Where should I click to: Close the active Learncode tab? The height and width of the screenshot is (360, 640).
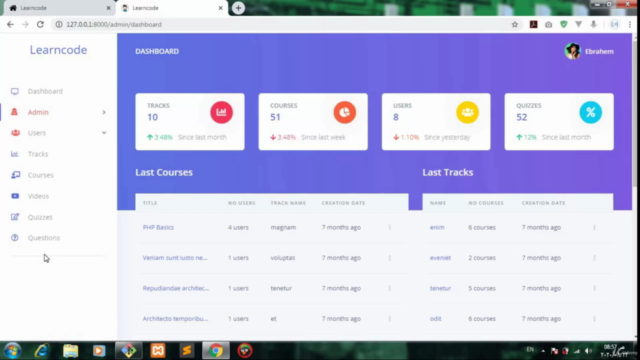tap(220, 8)
